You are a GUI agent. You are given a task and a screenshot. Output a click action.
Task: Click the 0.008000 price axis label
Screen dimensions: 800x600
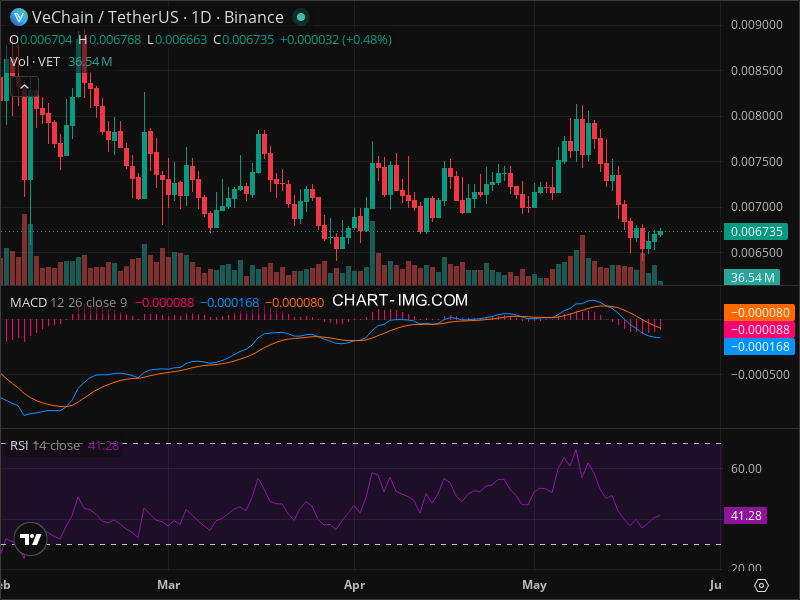point(756,116)
